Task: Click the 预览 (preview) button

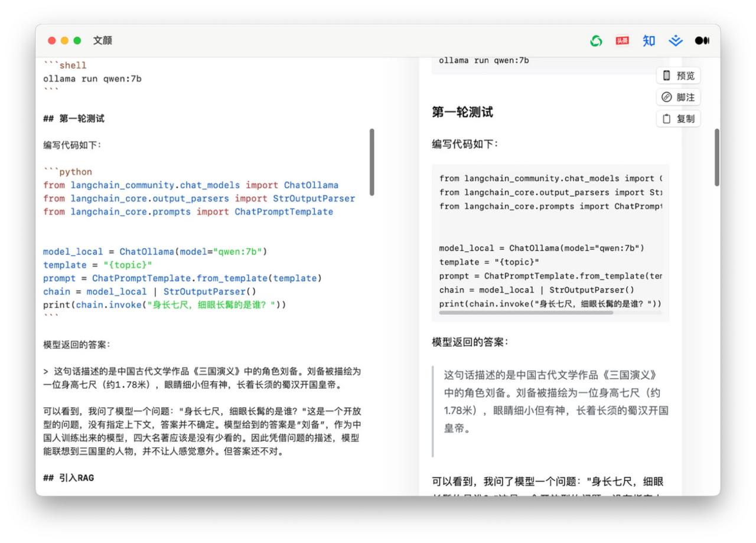Action: pos(678,76)
